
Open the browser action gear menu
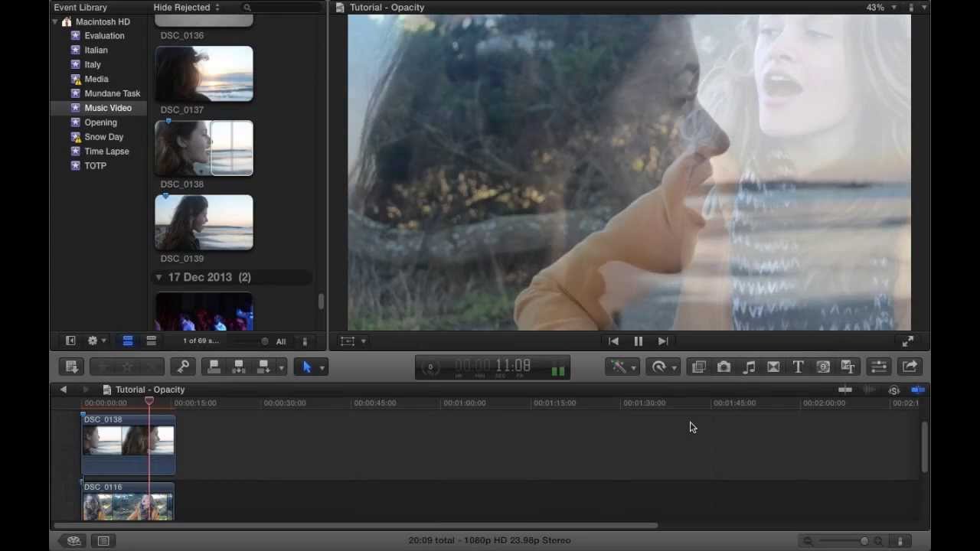tap(96, 341)
